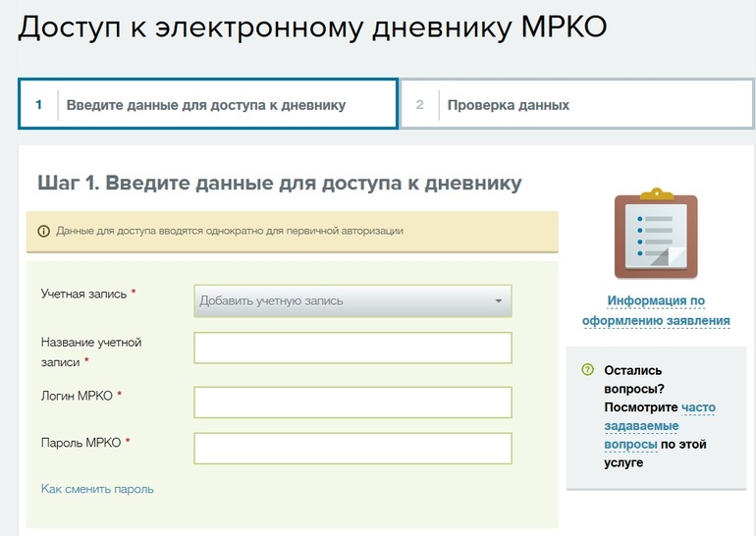Click the info icon in yellow notice
756x536 pixels.
click(x=43, y=232)
